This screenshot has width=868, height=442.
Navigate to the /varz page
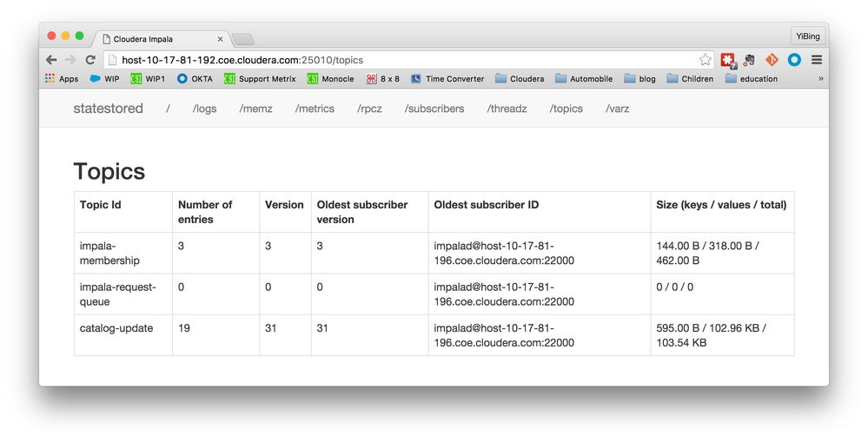pyautogui.click(x=617, y=109)
